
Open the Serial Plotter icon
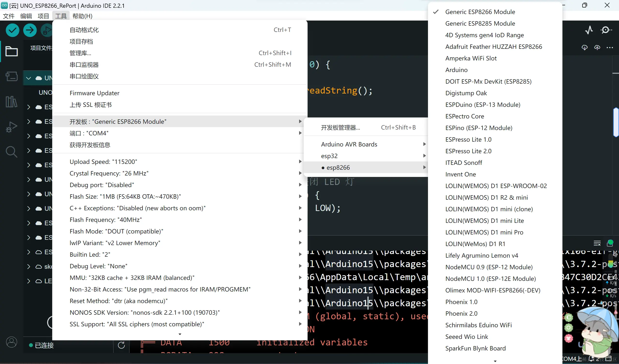click(x=589, y=30)
